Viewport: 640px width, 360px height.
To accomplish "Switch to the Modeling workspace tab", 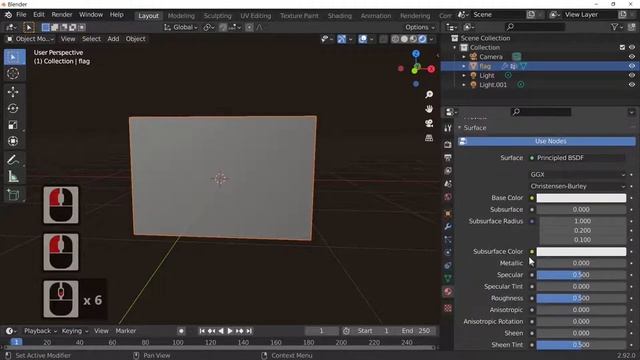I will 181,16.
